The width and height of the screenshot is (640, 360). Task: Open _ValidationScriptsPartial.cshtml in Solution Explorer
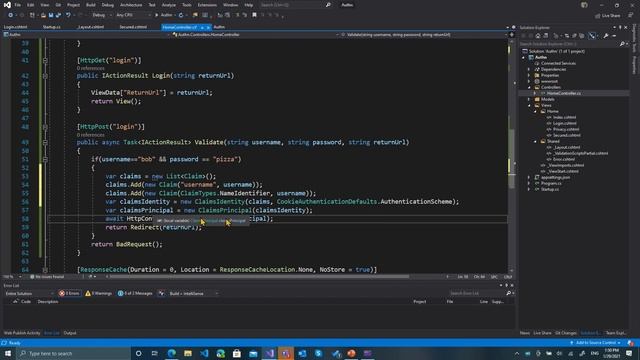[581, 153]
